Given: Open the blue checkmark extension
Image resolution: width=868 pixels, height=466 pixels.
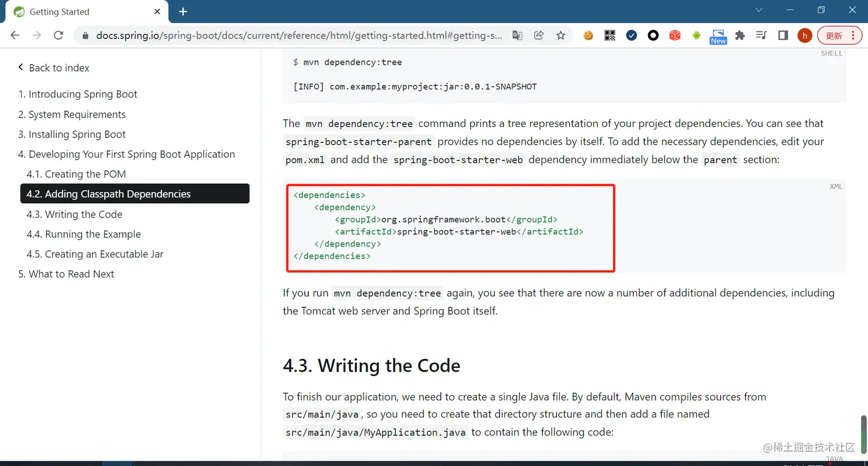Looking at the screenshot, I should point(631,36).
